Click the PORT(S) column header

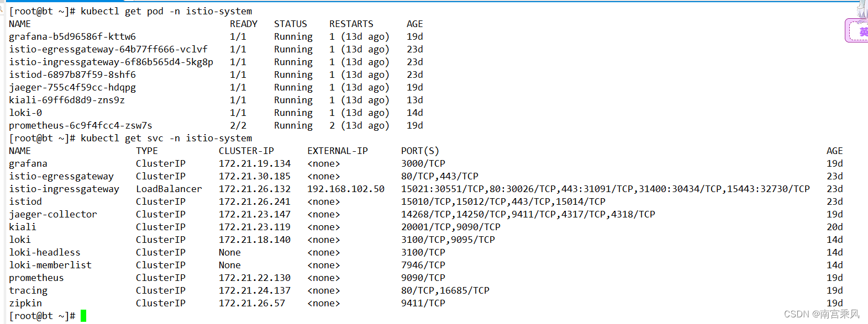[420, 151]
